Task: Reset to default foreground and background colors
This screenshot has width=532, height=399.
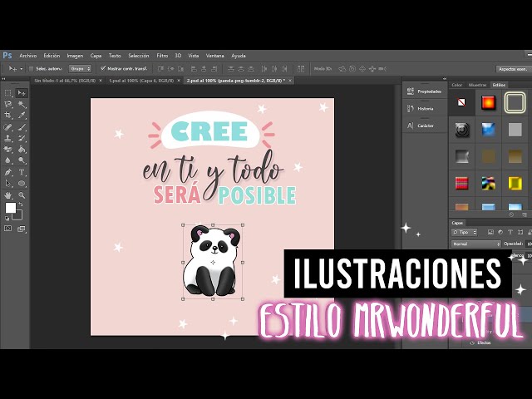Action: [7, 218]
